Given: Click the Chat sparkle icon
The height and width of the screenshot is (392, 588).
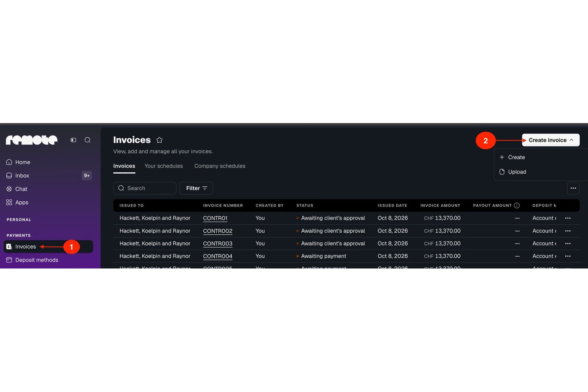Looking at the screenshot, I should click(x=9, y=189).
